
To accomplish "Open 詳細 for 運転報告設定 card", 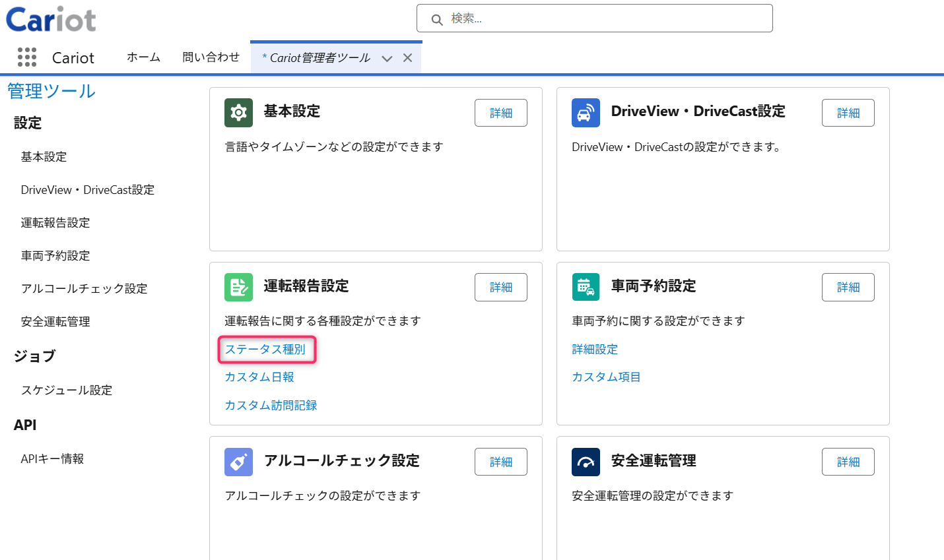I will [501, 287].
